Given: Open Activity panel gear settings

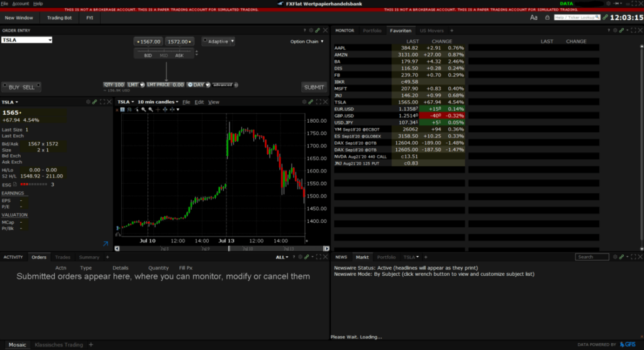Looking at the screenshot, I should [x=300, y=257].
